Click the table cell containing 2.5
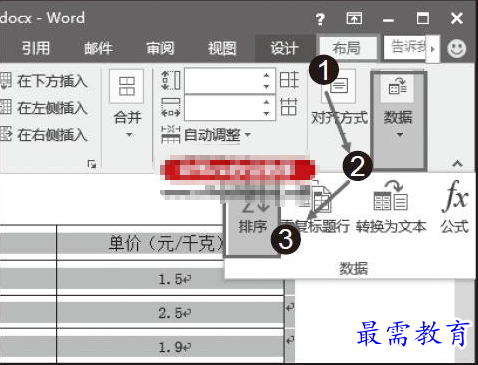478x365 pixels. pyautogui.click(x=171, y=313)
